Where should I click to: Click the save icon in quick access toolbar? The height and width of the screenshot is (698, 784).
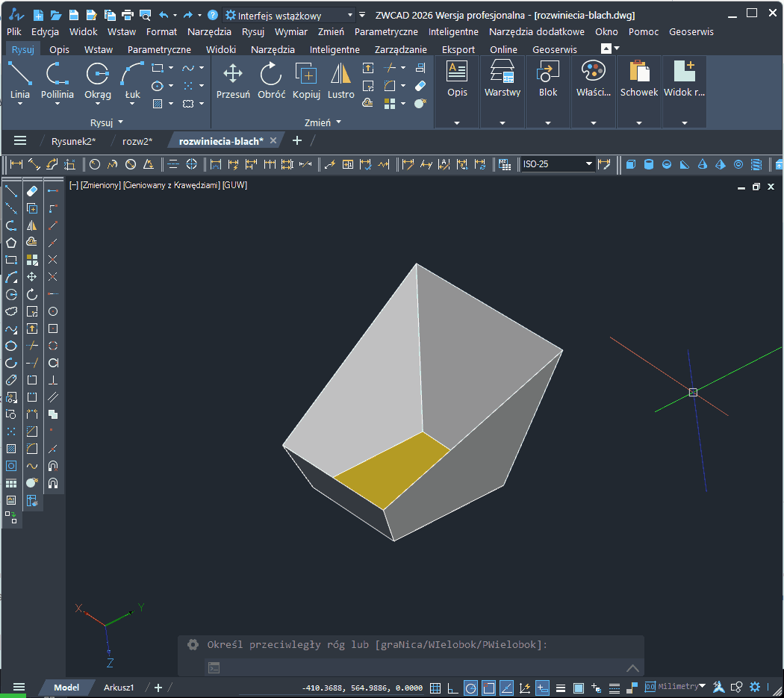(73, 15)
